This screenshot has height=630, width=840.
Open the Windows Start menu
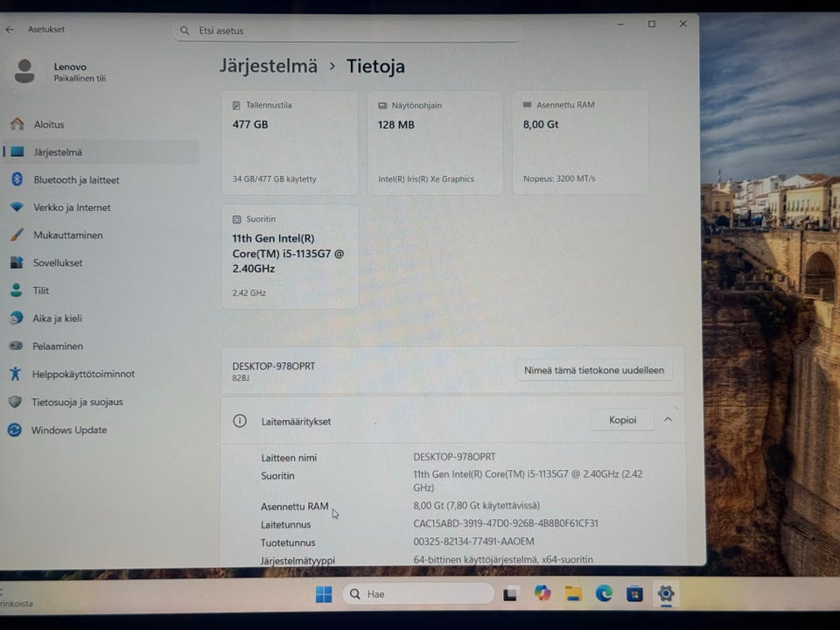click(x=324, y=593)
